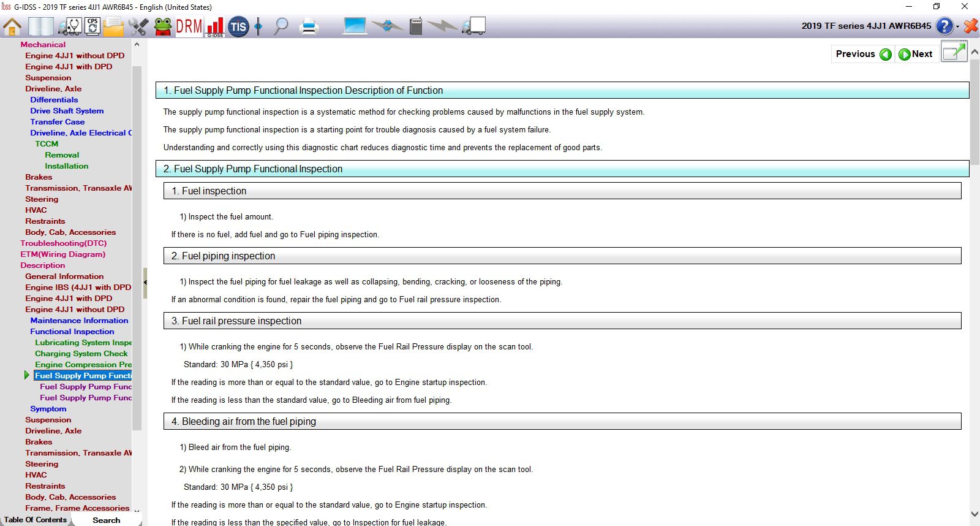Open the service manual book icon
The width and height of the screenshot is (980, 526).
point(41,26)
